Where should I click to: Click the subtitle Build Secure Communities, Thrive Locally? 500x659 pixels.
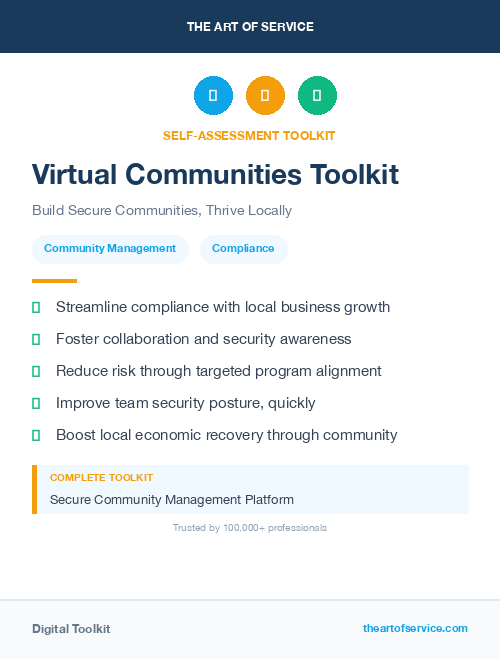162,210
